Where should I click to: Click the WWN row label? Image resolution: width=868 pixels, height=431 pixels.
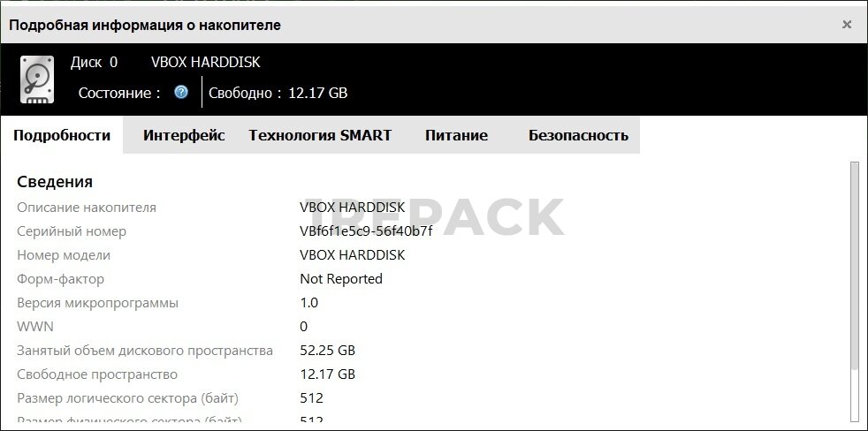(35, 327)
